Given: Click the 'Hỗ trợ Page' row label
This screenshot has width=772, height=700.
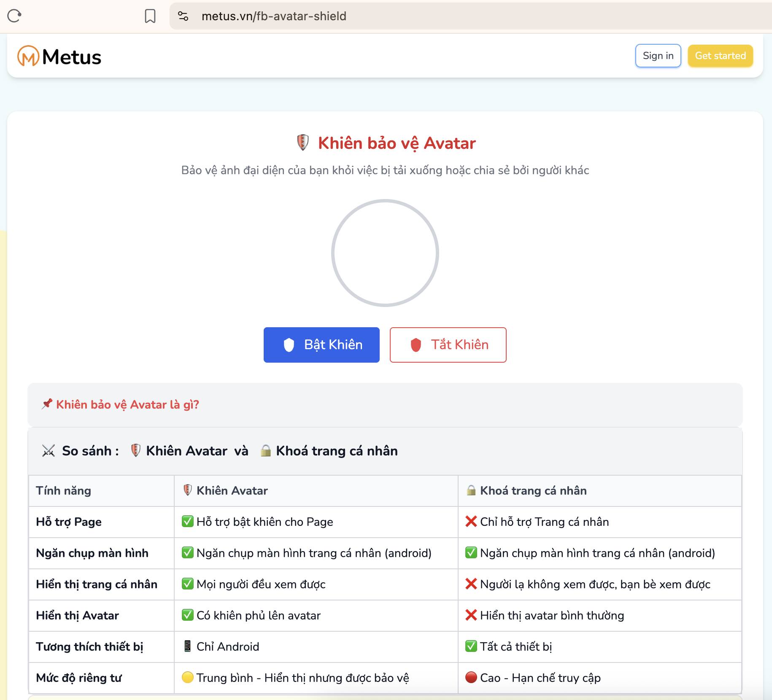Looking at the screenshot, I should click(x=69, y=522).
